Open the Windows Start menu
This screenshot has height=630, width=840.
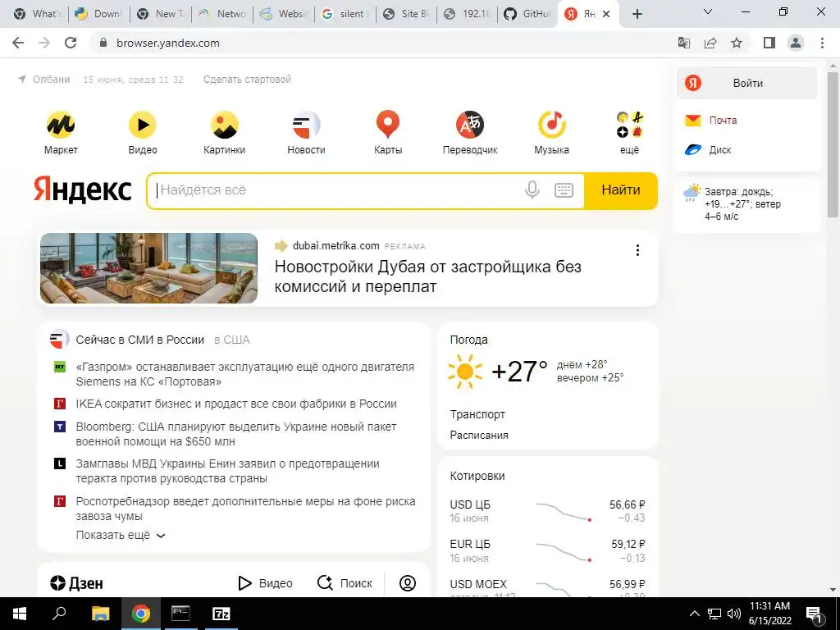coord(20,614)
